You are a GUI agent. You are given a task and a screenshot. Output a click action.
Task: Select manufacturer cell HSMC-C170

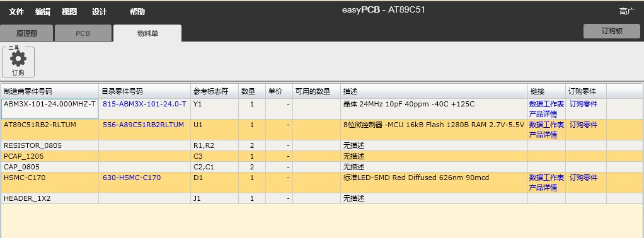(x=50, y=183)
